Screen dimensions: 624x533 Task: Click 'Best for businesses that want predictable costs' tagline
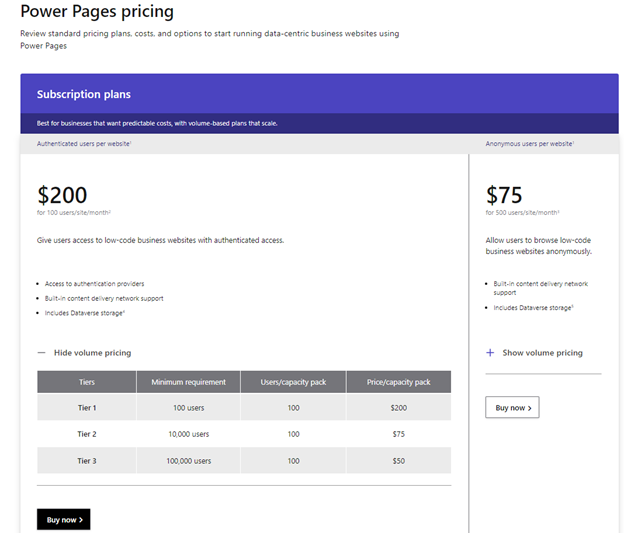157,123
